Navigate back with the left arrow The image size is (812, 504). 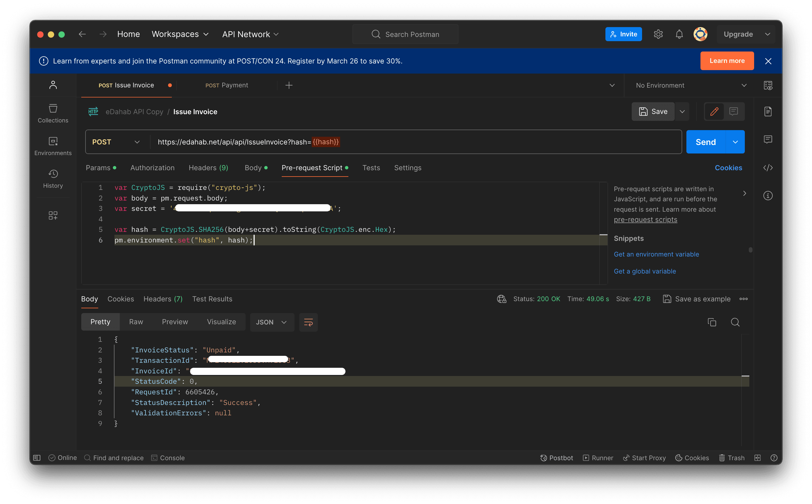coord(82,34)
